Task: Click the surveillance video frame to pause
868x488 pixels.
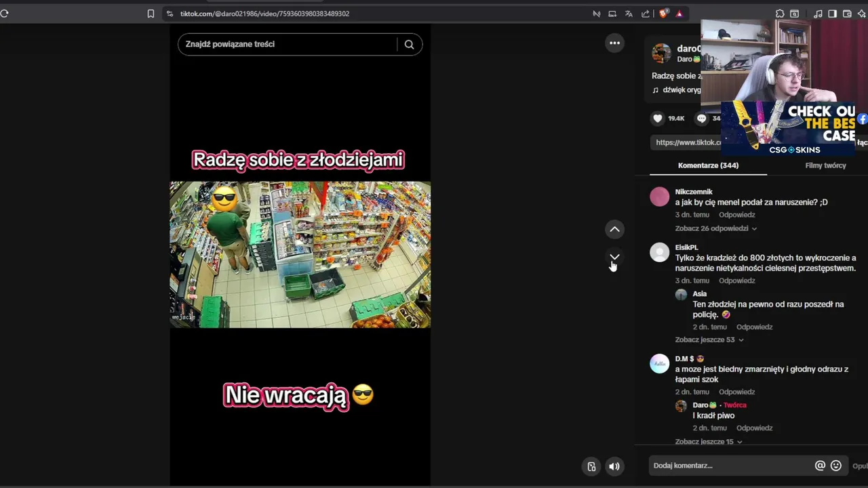Action: pos(300,254)
